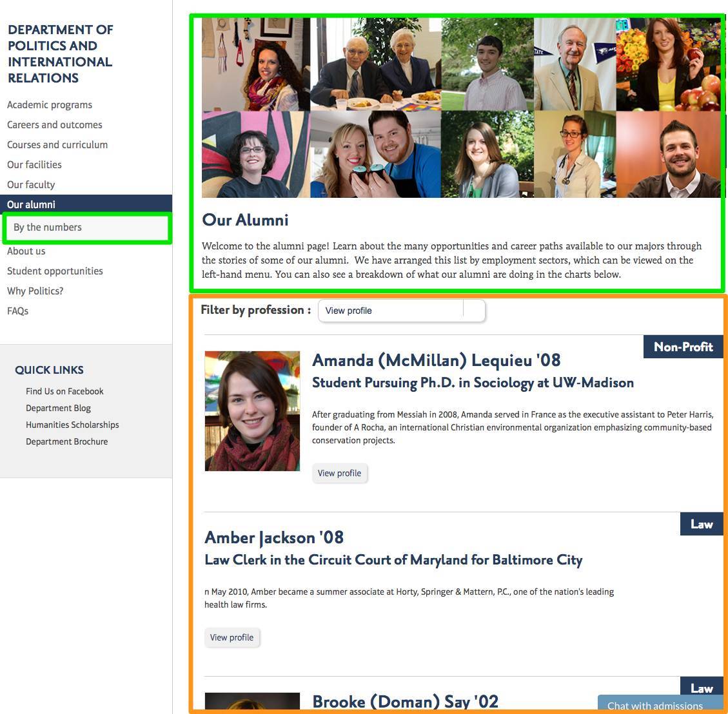Image resolution: width=728 pixels, height=714 pixels.
Task: Select the Our alumni menu item
Action: click(86, 204)
